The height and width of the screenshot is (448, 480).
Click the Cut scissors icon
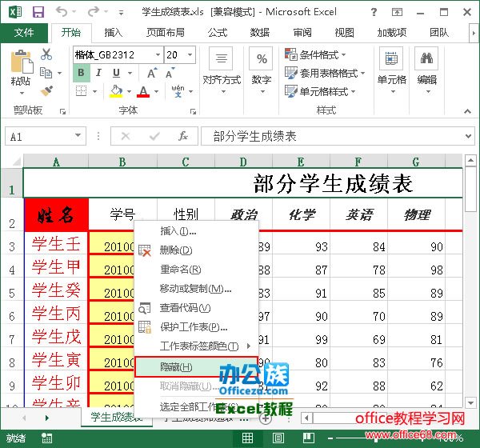coord(46,54)
